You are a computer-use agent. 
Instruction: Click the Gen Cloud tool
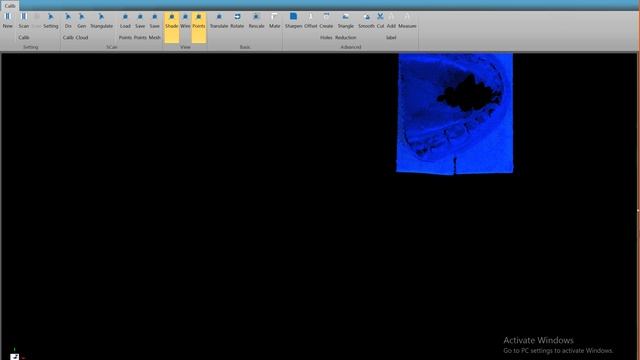[x=82, y=27]
